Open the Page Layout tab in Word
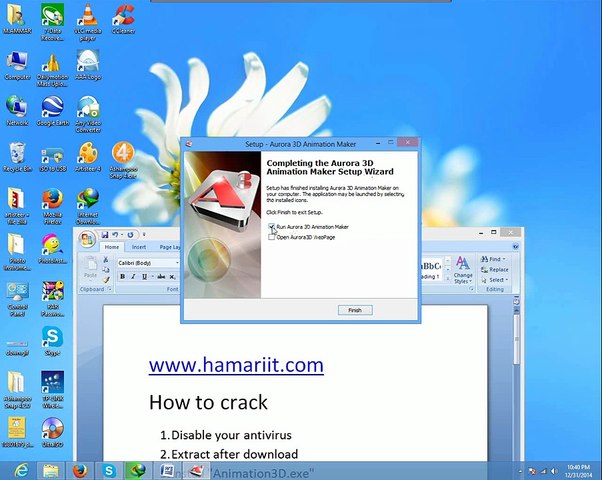Screen dimensions: 602x480 point(170,247)
